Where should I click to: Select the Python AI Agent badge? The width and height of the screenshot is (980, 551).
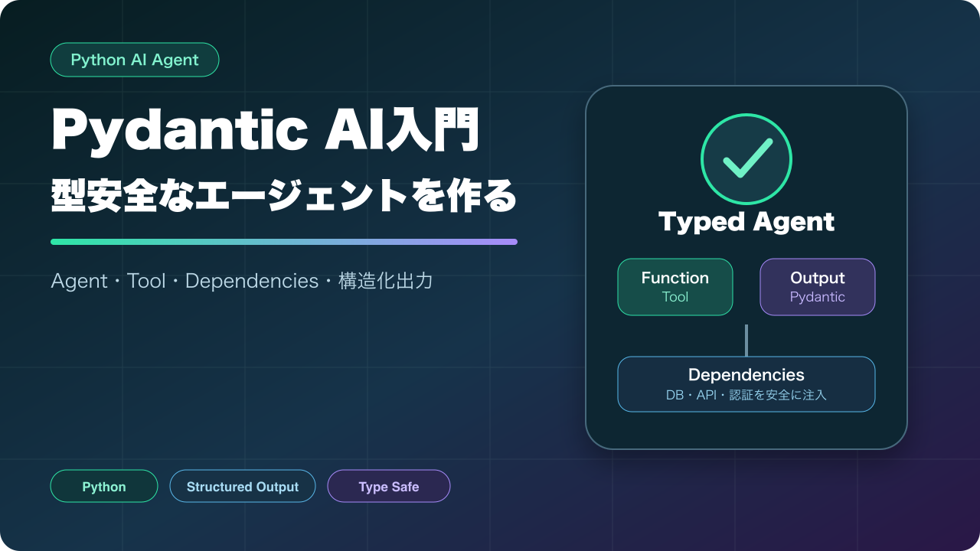(x=135, y=60)
